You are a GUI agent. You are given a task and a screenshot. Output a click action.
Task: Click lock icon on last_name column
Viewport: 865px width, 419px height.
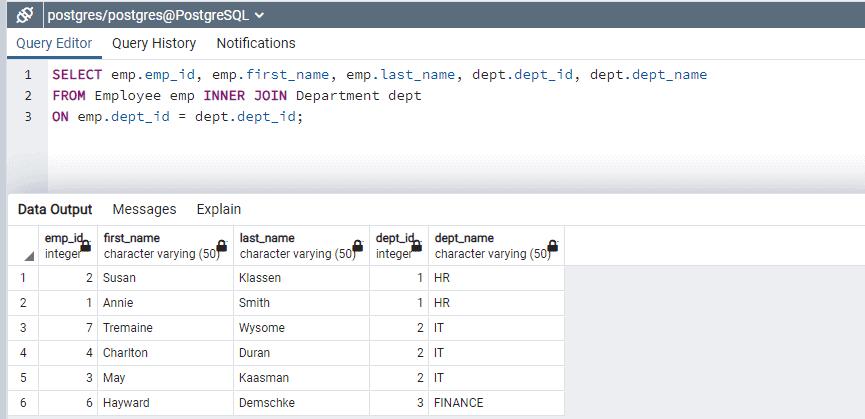click(357, 246)
